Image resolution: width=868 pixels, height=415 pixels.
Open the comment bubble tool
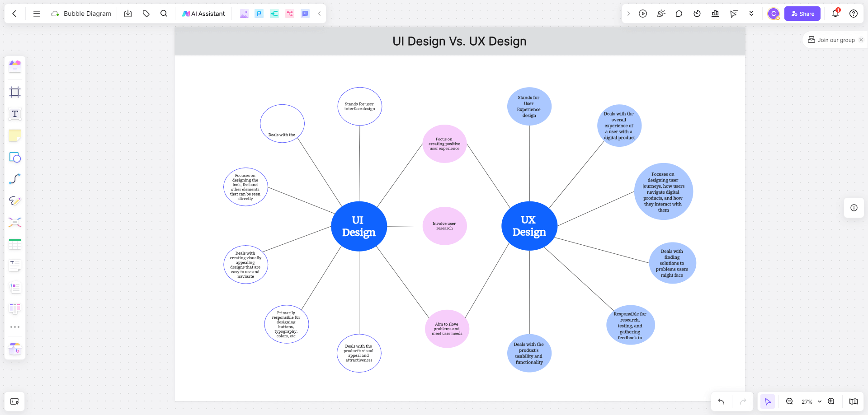pos(679,14)
